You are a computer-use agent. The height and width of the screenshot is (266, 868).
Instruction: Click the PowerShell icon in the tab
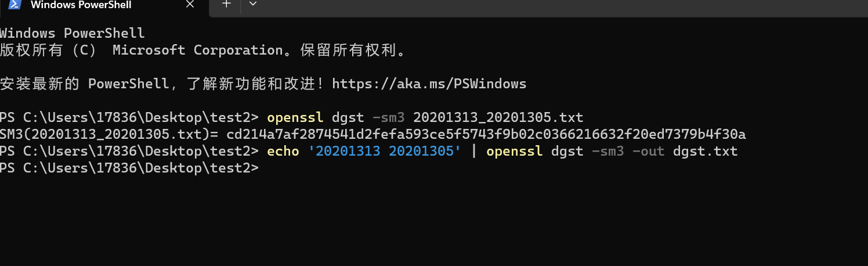[14, 5]
